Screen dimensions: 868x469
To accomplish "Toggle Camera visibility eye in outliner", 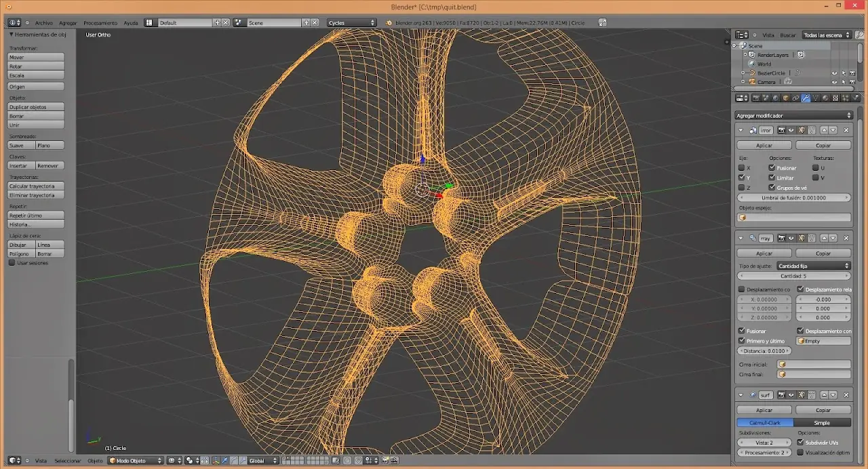I will 834,82.
